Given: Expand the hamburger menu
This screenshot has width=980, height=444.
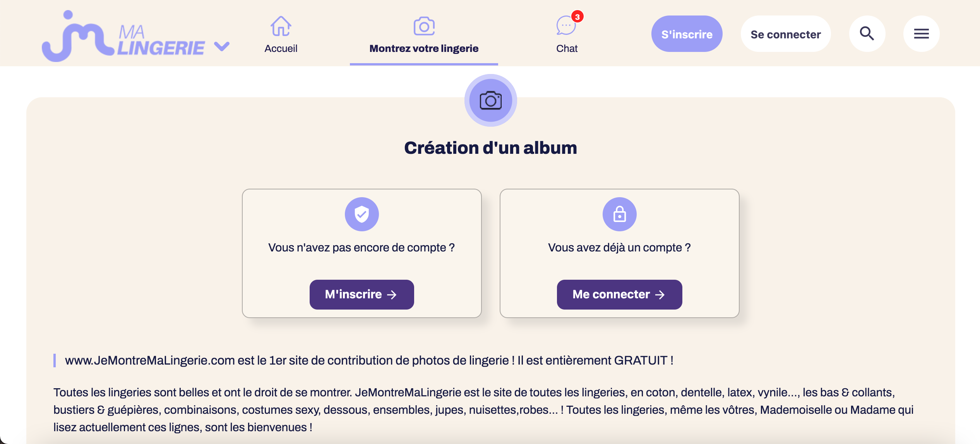Looking at the screenshot, I should pyautogui.click(x=921, y=34).
